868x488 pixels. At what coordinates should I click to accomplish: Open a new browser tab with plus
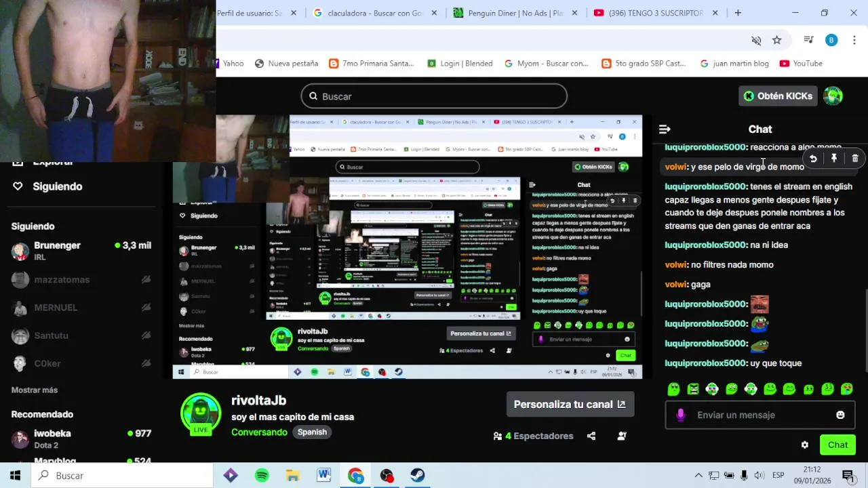click(x=738, y=13)
